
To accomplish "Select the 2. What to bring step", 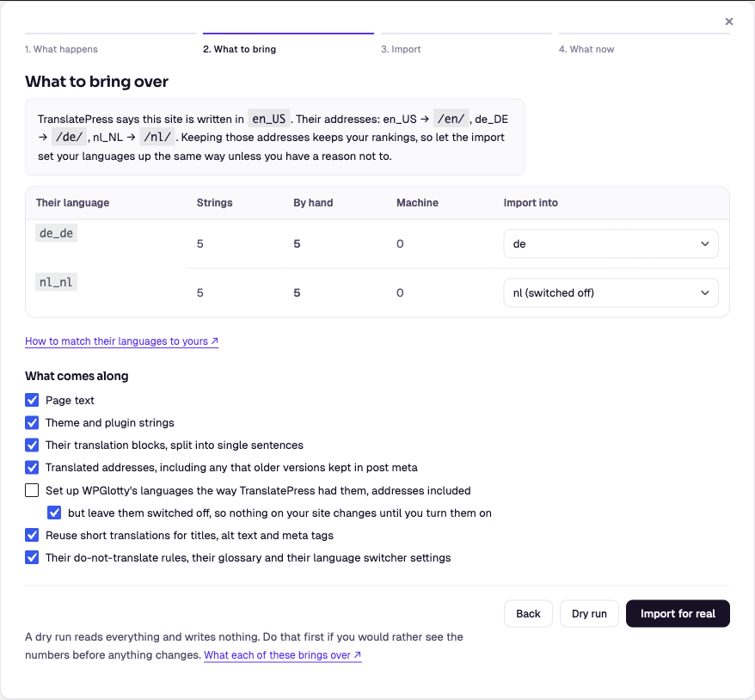I will point(239,49).
